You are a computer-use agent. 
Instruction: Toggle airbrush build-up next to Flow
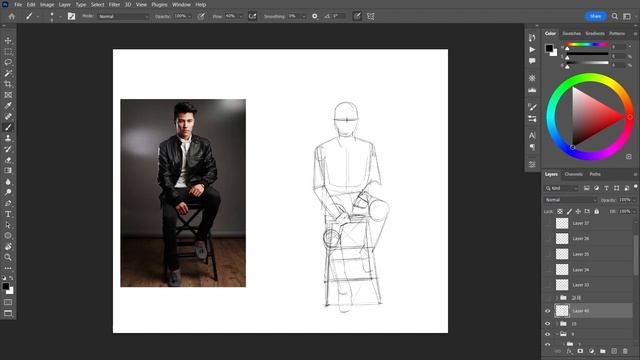252,16
